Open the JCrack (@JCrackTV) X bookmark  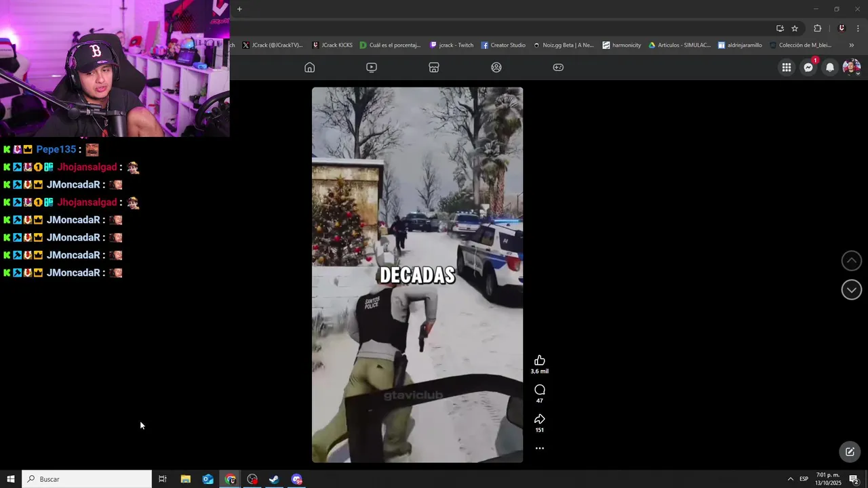click(x=273, y=45)
